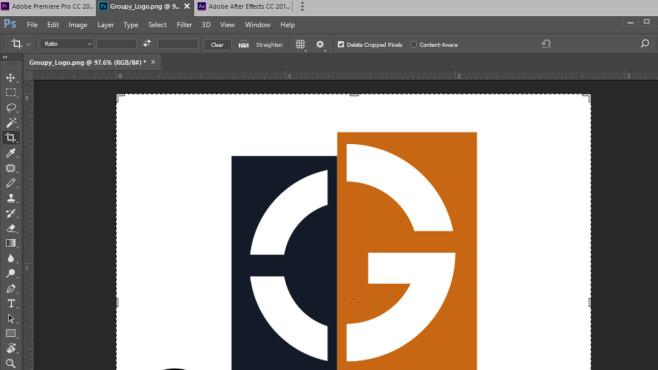Open the crop tool preset picker arrow

29,44
